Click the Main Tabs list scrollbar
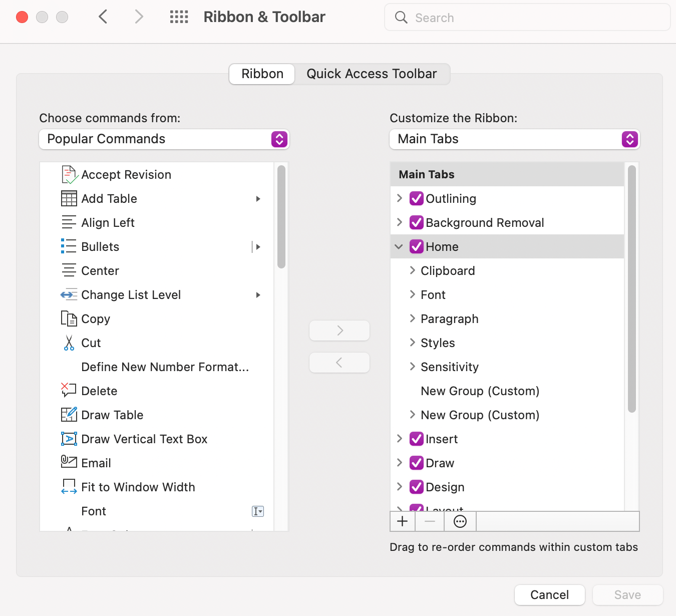The image size is (676, 616). (632, 288)
